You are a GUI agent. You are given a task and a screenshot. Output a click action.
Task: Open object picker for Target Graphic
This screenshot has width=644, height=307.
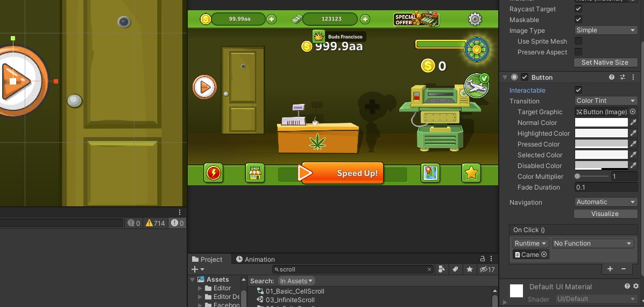tap(633, 112)
